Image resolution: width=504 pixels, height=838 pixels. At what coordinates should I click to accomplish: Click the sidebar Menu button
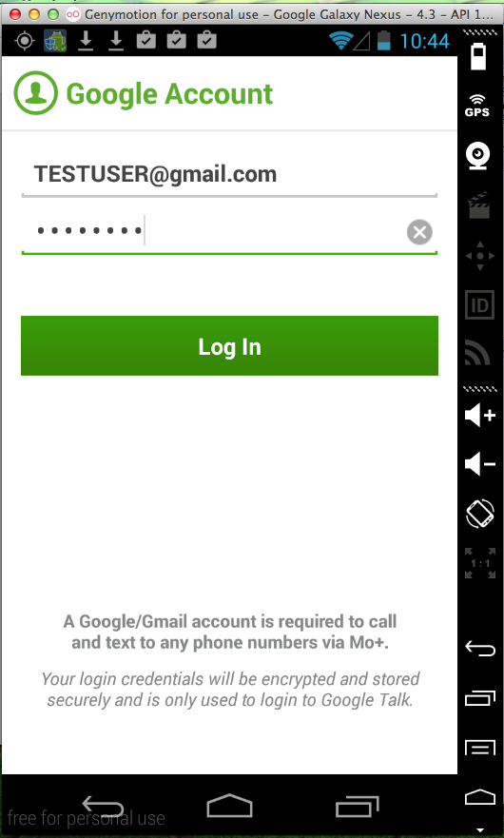(480, 747)
